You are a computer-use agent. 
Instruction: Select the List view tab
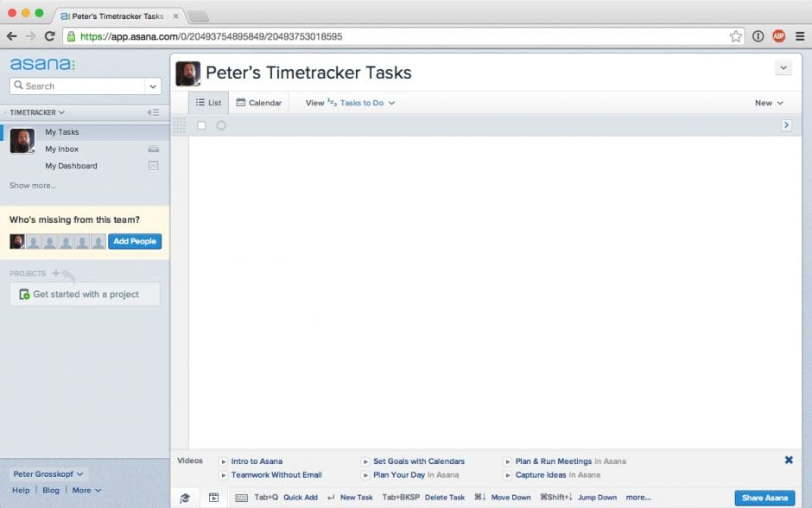pos(208,103)
